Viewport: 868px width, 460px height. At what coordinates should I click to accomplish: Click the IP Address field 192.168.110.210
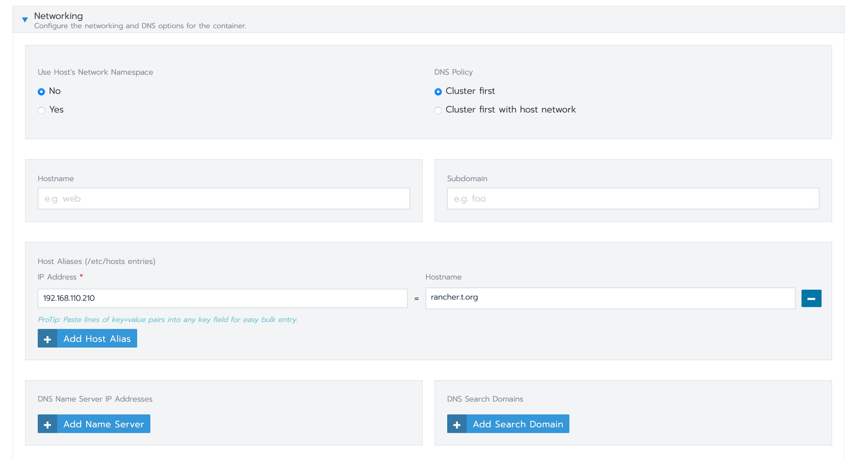pos(222,298)
